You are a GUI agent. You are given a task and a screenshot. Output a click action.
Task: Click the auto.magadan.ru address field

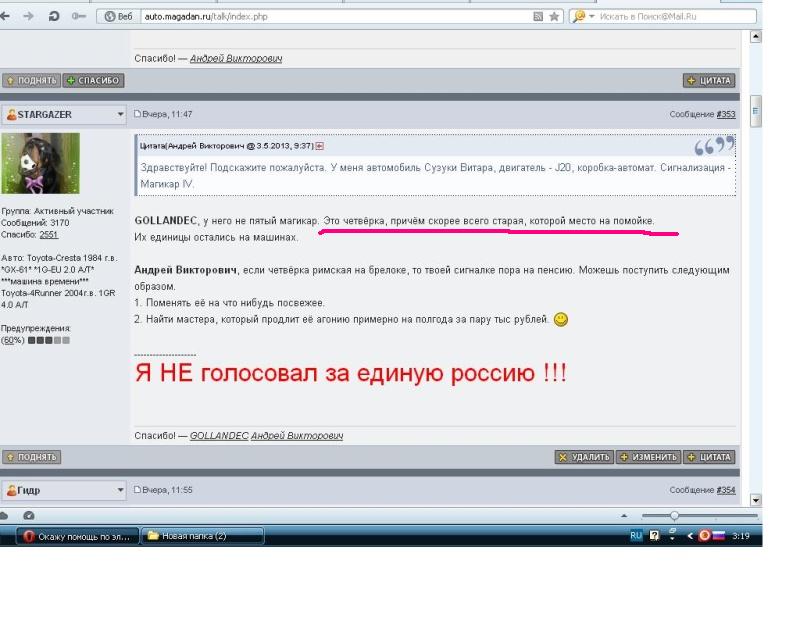pyautogui.click(x=330, y=17)
